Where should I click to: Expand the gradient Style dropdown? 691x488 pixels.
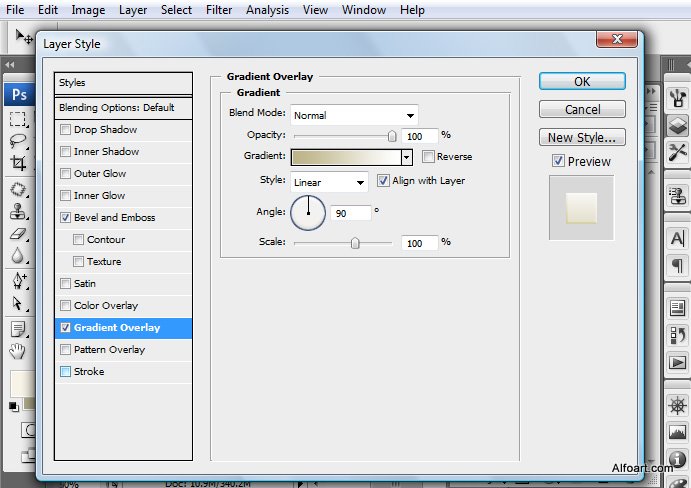329,182
